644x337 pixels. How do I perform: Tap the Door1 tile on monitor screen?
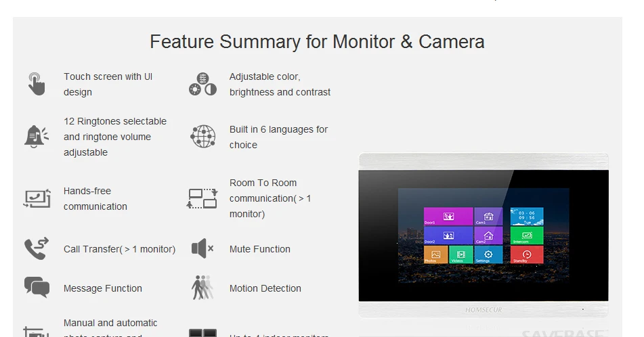448,217
